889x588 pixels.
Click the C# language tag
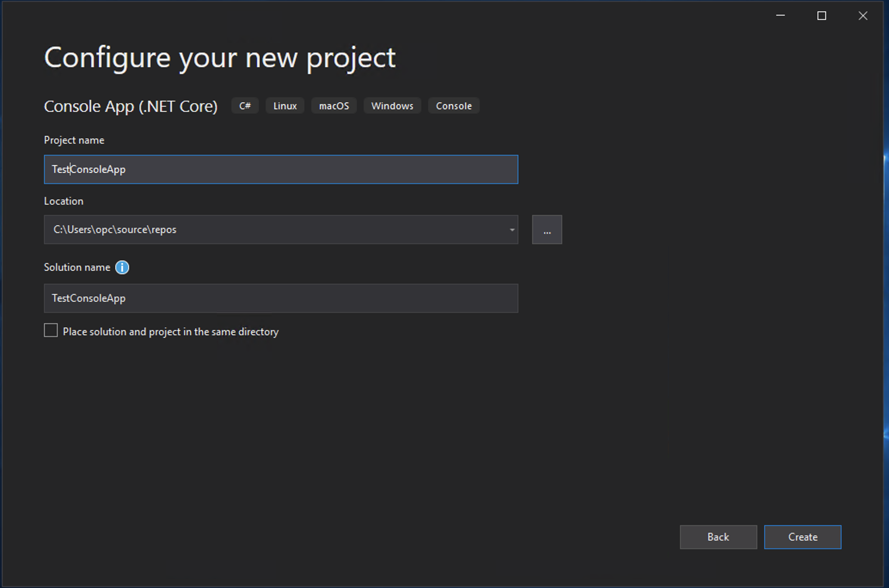click(245, 106)
